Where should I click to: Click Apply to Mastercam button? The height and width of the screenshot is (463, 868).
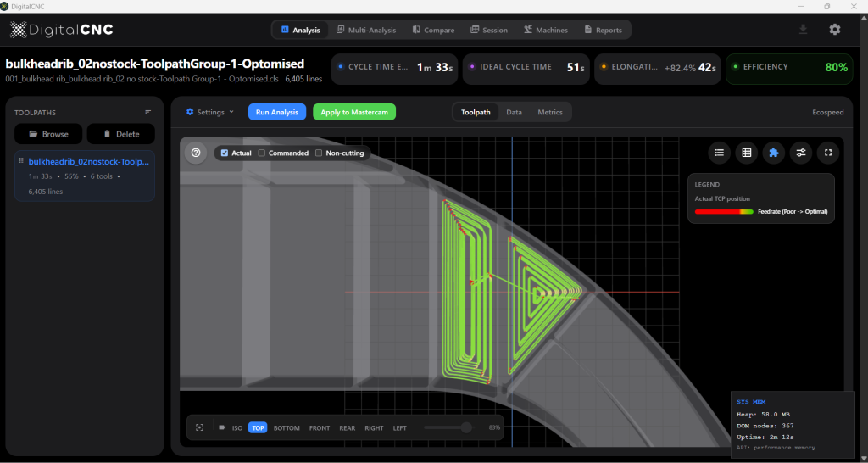354,112
